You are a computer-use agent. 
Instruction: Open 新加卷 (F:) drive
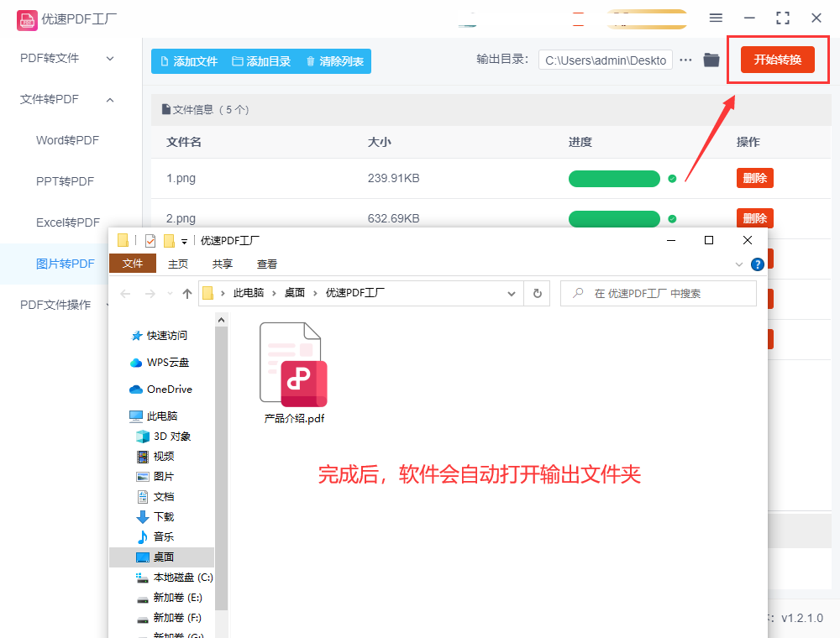[x=170, y=618]
